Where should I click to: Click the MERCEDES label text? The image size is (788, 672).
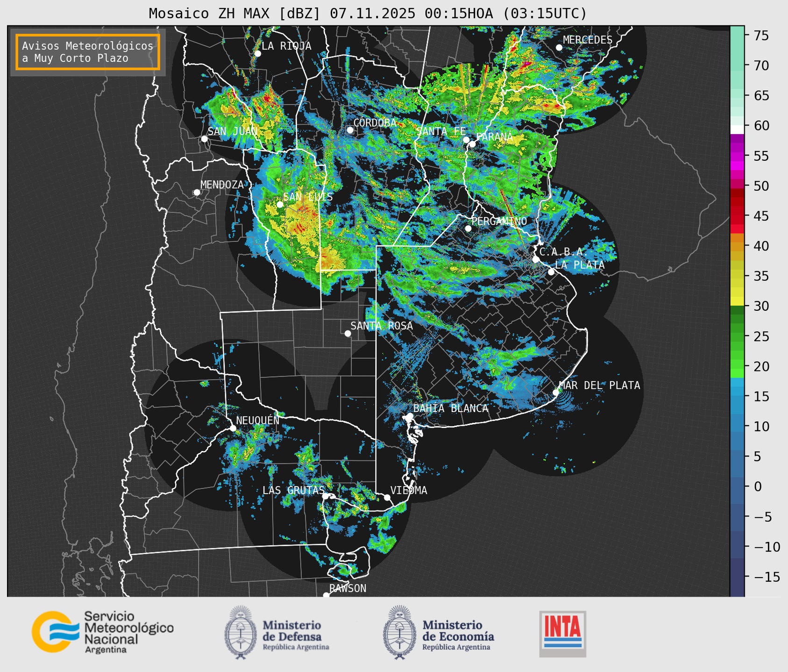[x=588, y=40]
